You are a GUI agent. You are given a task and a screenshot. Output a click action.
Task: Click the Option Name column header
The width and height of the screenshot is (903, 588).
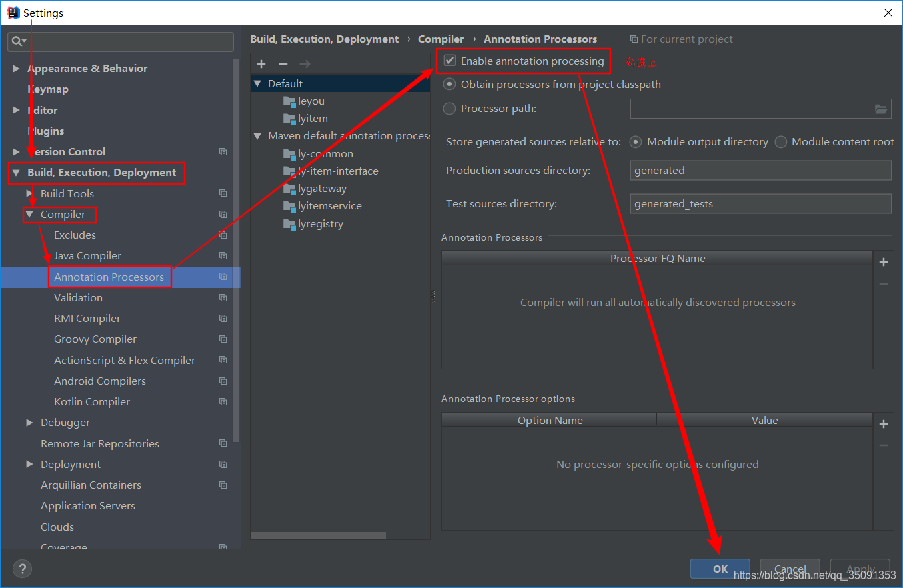pyautogui.click(x=550, y=421)
